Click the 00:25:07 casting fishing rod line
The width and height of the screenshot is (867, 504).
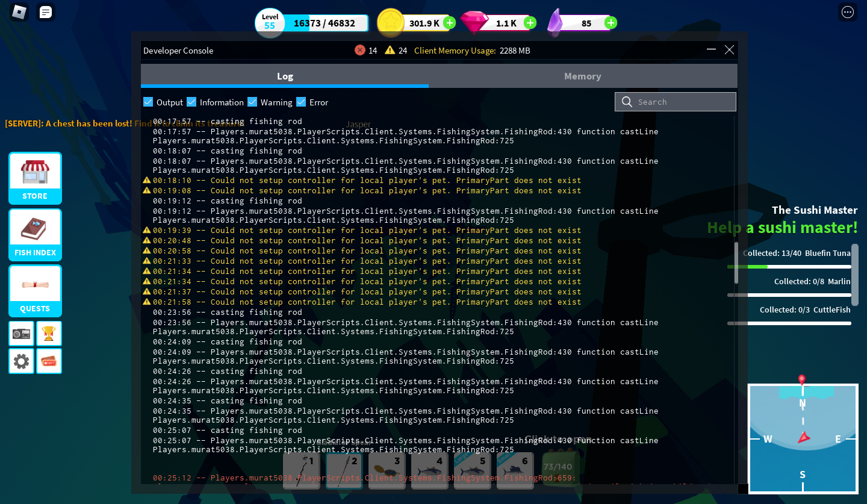click(x=228, y=431)
